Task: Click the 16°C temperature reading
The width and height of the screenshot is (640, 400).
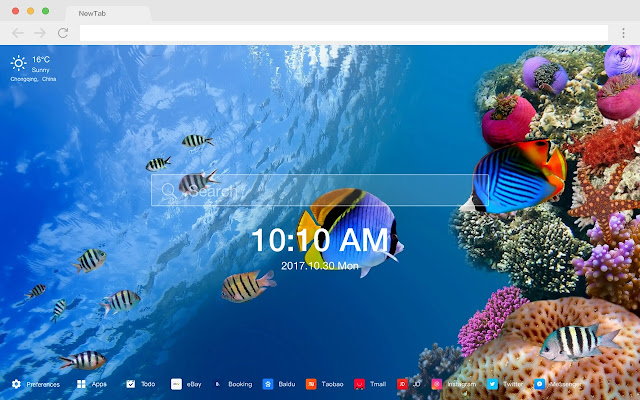Action: 41,60
